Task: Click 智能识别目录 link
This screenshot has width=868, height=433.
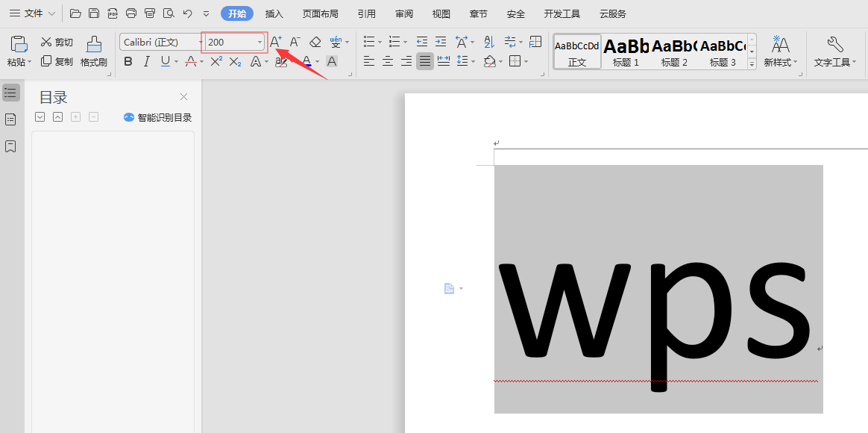Action: [158, 117]
